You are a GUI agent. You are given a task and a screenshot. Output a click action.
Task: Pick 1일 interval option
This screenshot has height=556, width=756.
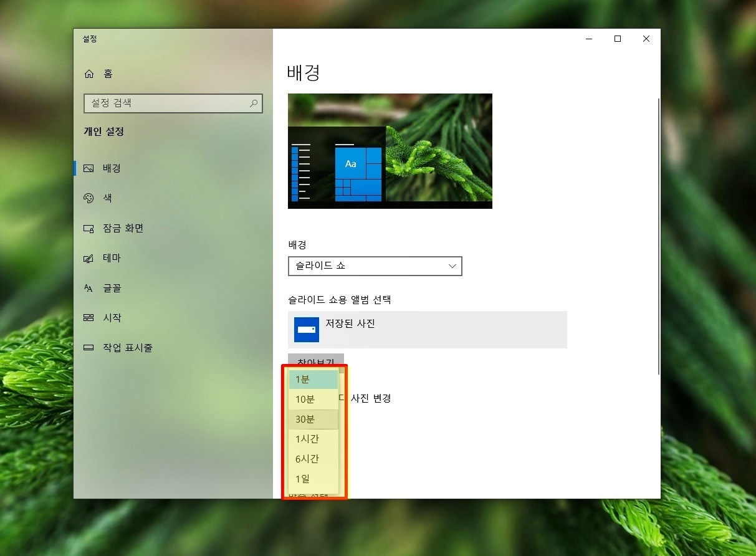tap(313, 479)
